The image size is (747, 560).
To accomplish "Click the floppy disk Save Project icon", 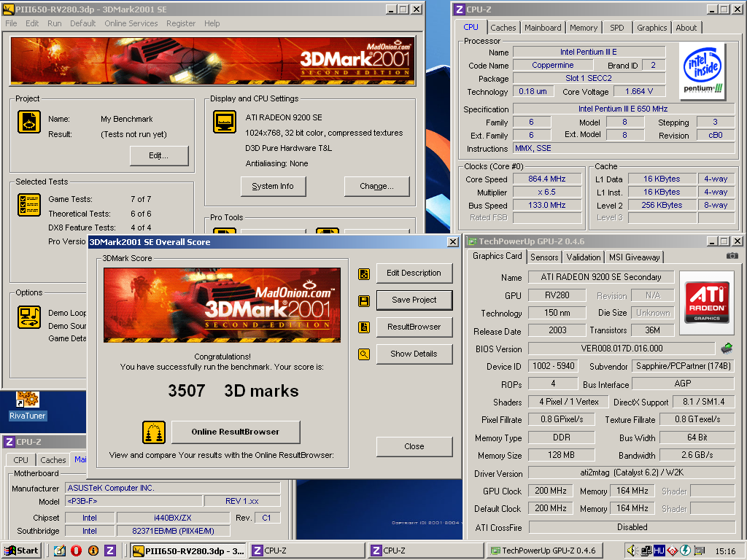I will pyautogui.click(x=364, y=301).
